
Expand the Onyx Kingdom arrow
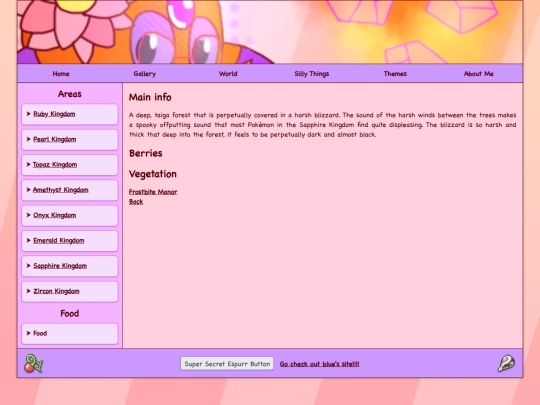[x=29, y=215]
